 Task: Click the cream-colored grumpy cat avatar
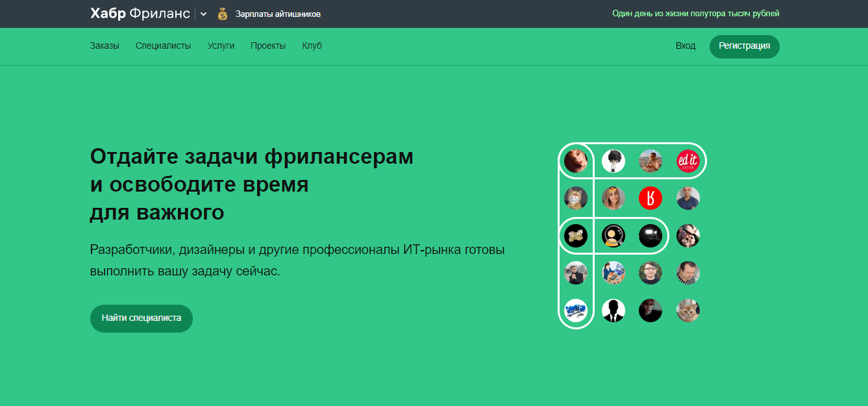click(688, 311)
